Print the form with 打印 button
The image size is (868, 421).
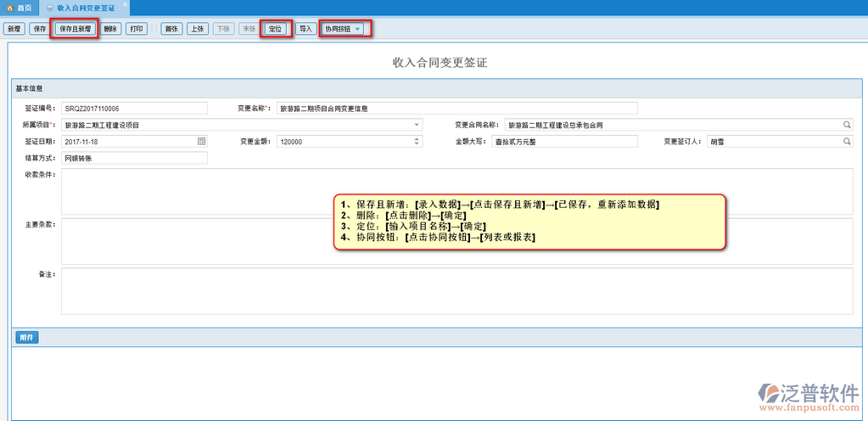tap(136, 29)
